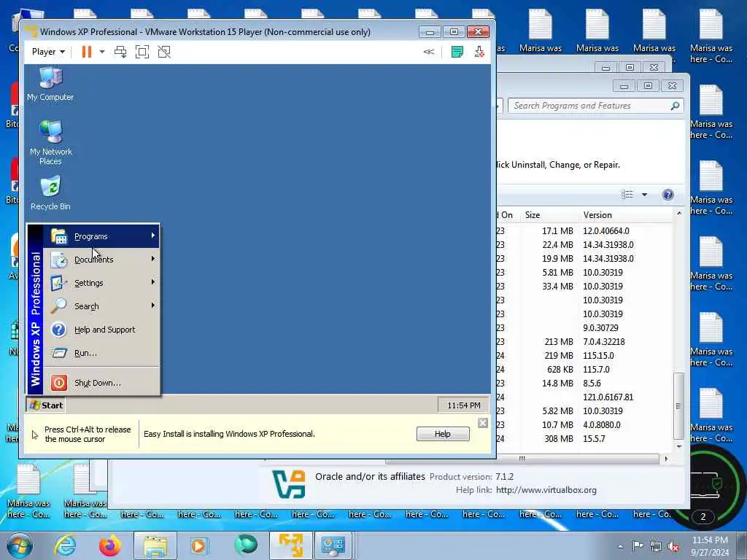Expand the Search submenu arrow
Screen dimensions: 747x560
pyautogui.click(x=153, y=306)
